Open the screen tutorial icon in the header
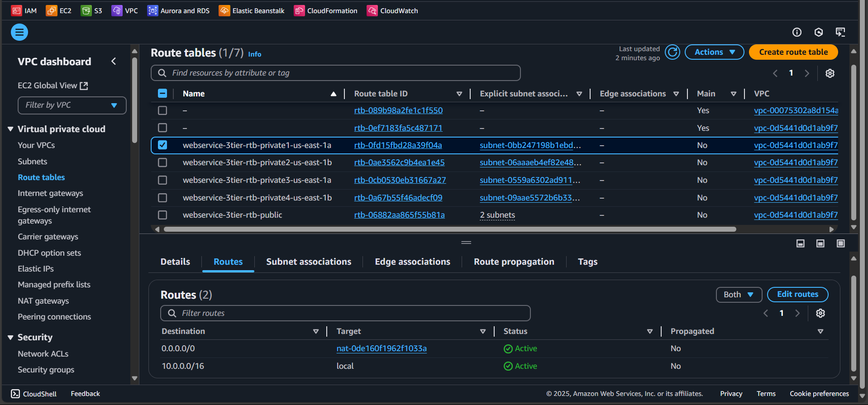The height and width of the screenshot is (405, 868). click(840, 32)
